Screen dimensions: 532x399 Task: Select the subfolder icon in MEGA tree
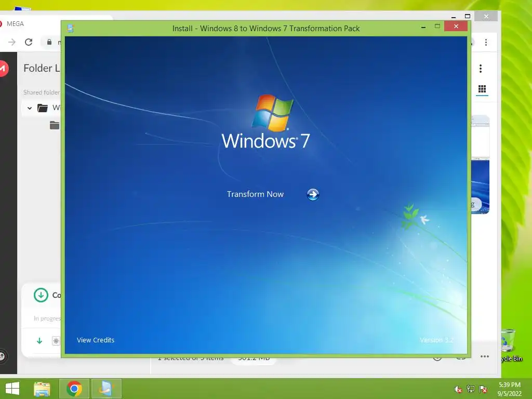[x=55, y=125]
